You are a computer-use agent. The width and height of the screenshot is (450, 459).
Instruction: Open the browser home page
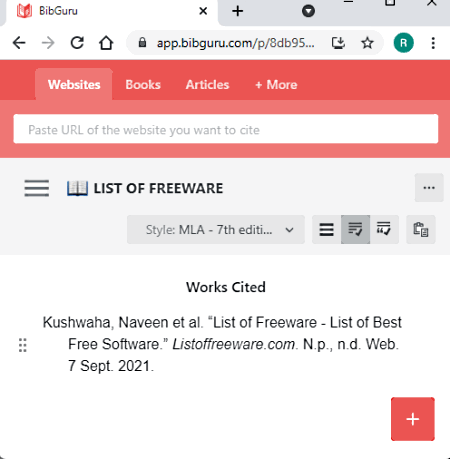pos(106,43)
